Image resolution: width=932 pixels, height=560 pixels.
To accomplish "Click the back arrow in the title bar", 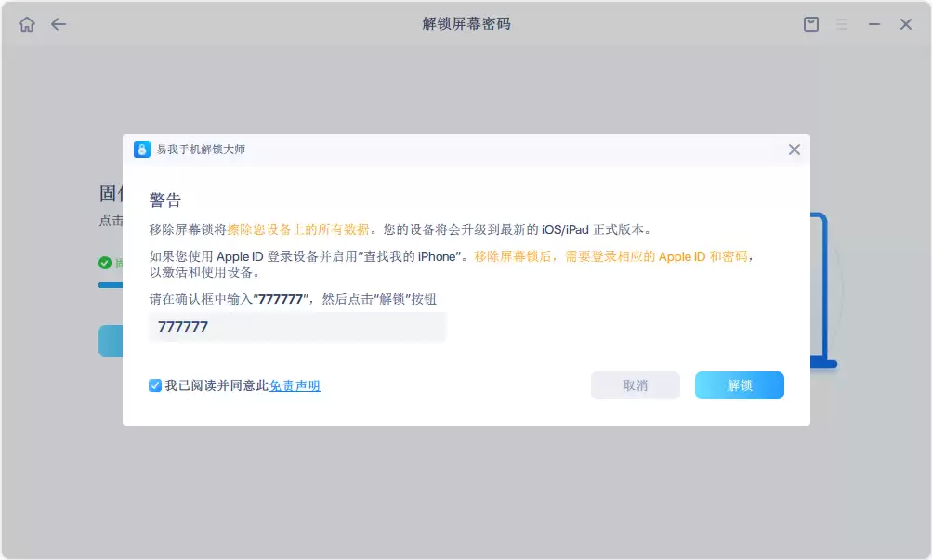I will click(58, 23).
